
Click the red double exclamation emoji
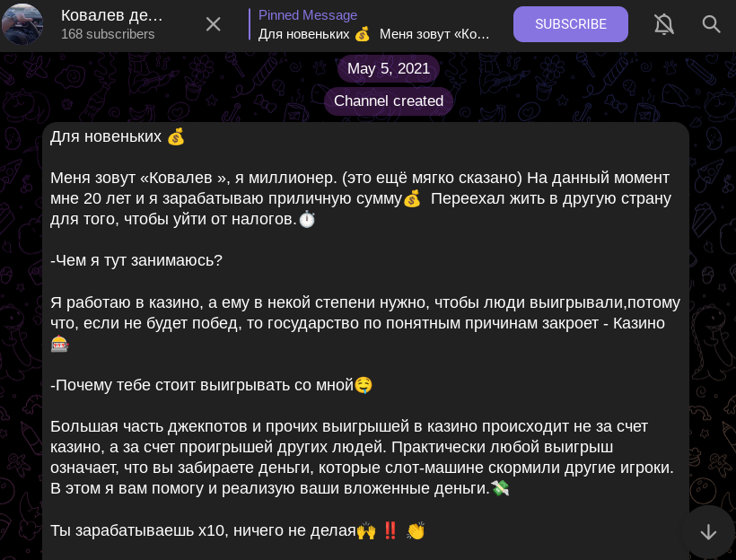pos(390,530)
